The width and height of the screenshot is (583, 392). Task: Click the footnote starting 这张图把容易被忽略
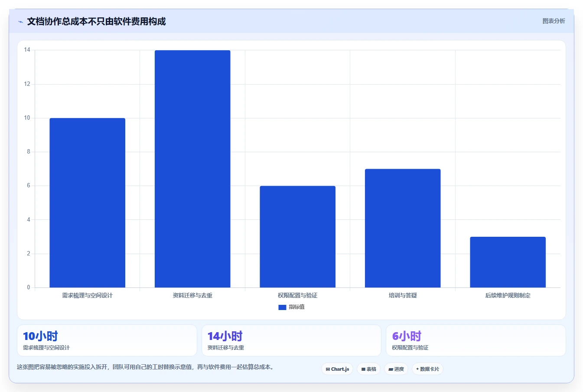pos(146,367)
